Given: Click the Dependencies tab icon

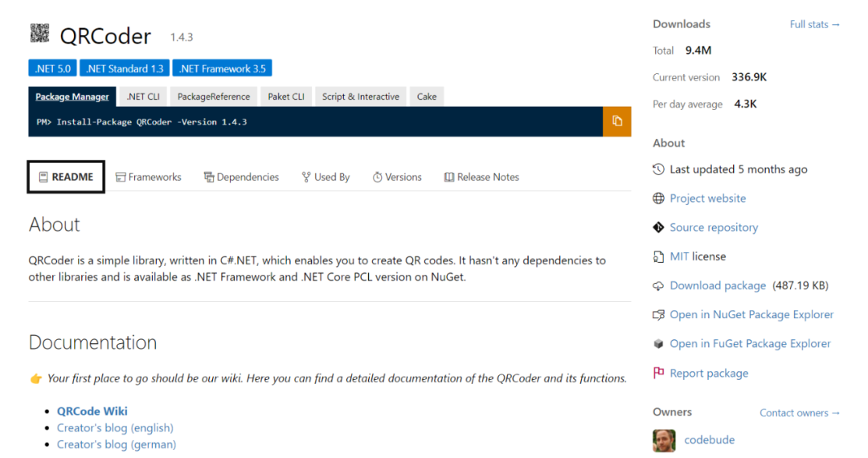Looking at the screenshot, I should point(209,177).
